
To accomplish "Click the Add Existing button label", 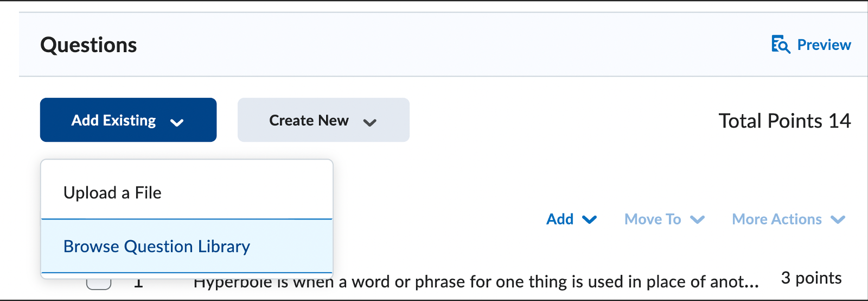I will tap(114, 120).
